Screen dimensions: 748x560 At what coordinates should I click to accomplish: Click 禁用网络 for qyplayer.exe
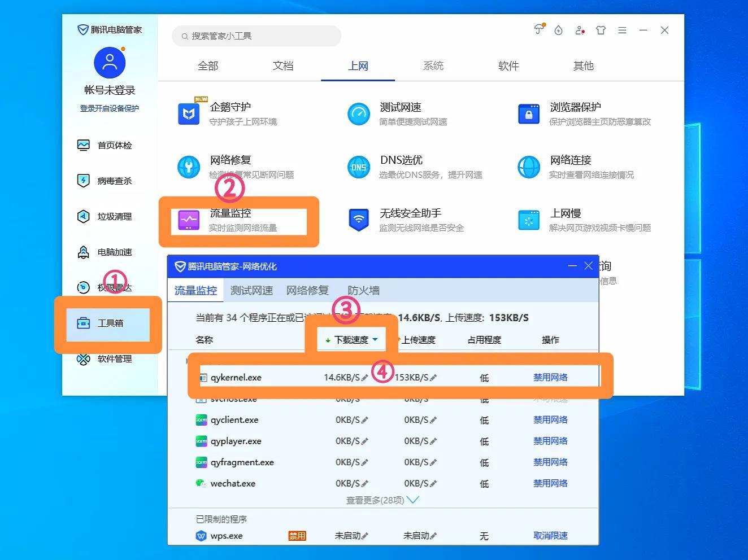pyautogui.click(x=550, y=441)
